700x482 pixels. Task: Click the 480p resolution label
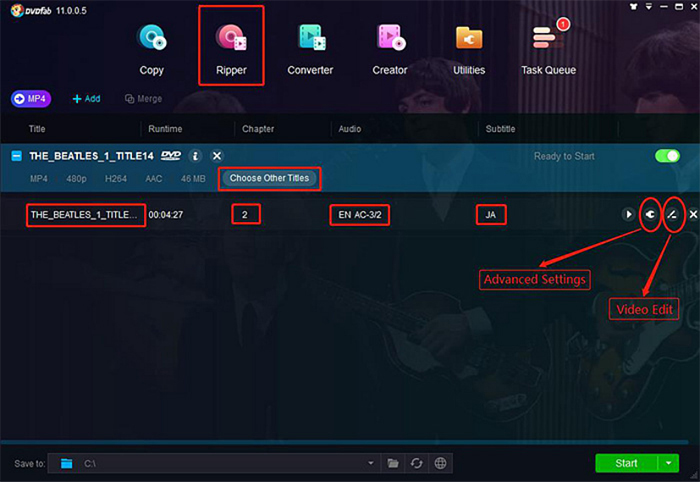tap(76, 179)
